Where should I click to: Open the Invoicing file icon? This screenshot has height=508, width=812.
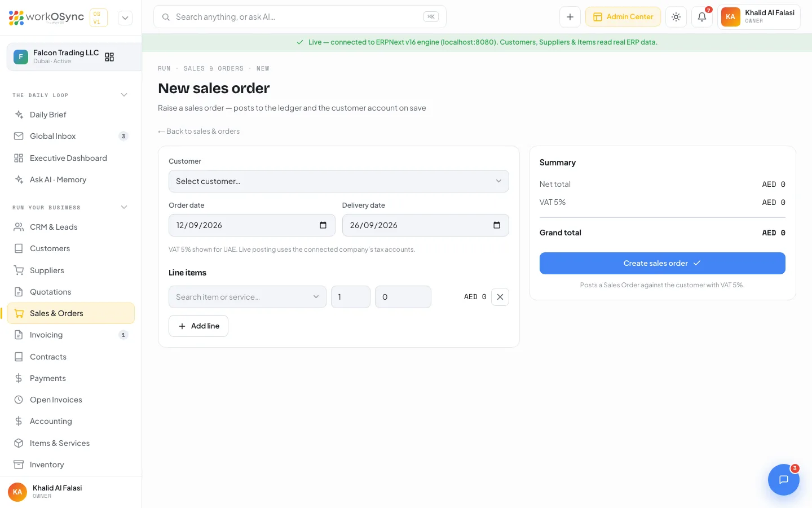pos(19,335)
